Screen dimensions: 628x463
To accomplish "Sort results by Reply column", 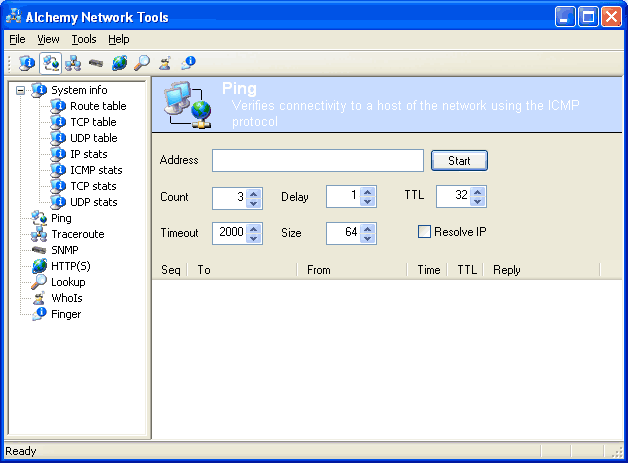I will tap(542, 270).
